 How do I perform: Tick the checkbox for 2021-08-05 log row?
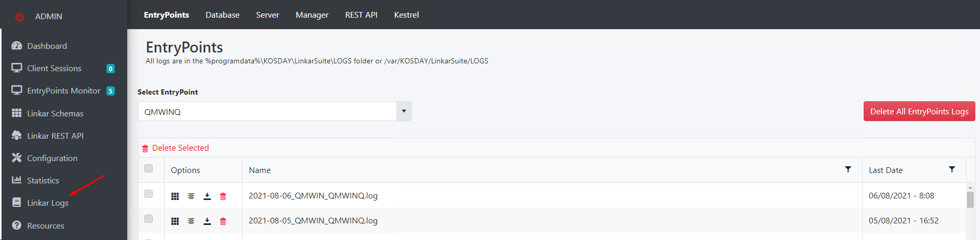pos(149,219)
